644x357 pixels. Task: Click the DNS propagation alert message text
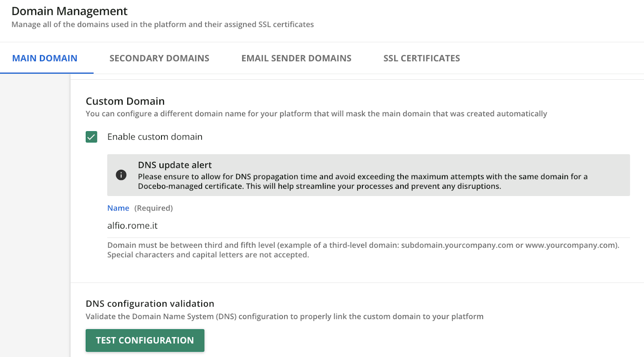point(362,182)
